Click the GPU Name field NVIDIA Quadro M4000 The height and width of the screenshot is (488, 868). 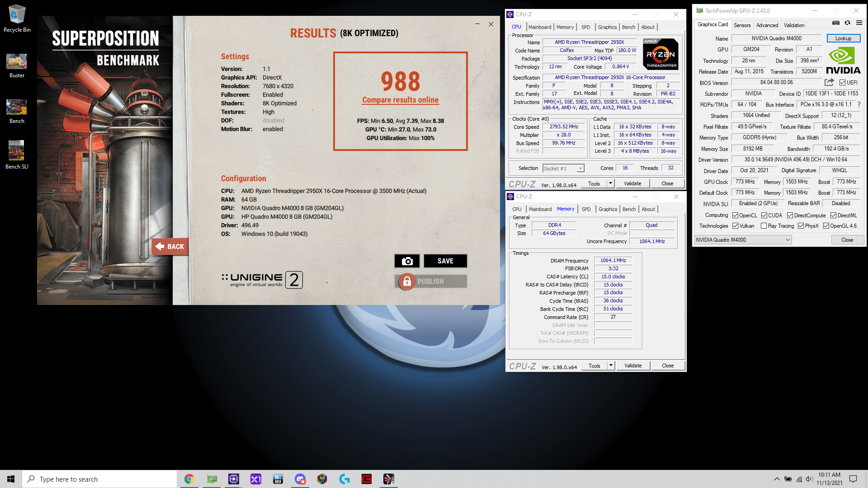click(776, 38)
